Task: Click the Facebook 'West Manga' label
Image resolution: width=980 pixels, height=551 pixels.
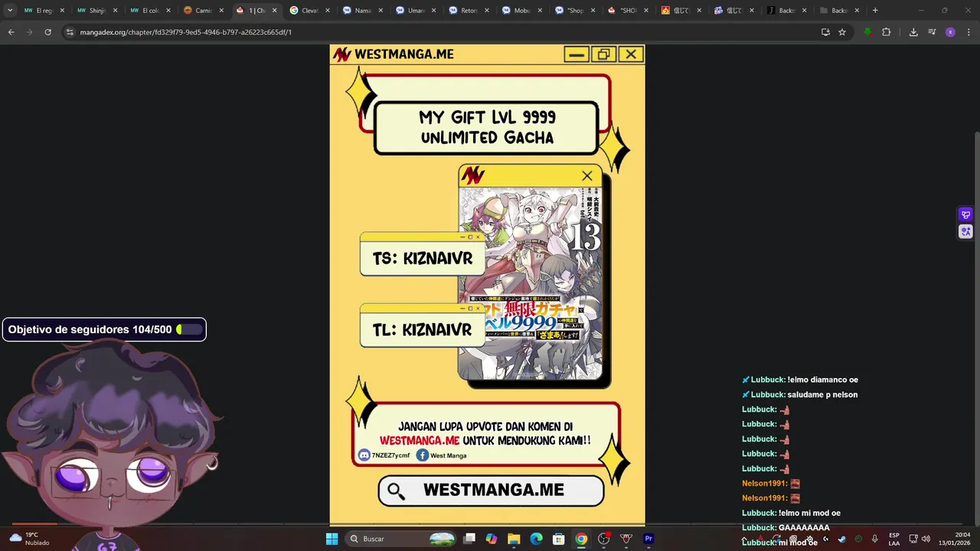Action: (x=448, y=455)
